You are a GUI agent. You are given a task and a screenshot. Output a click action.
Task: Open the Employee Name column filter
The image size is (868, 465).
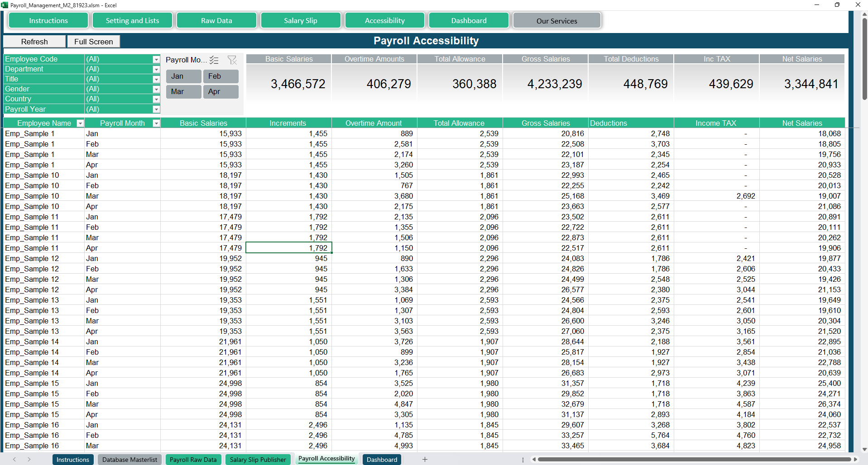coord(80,123)
